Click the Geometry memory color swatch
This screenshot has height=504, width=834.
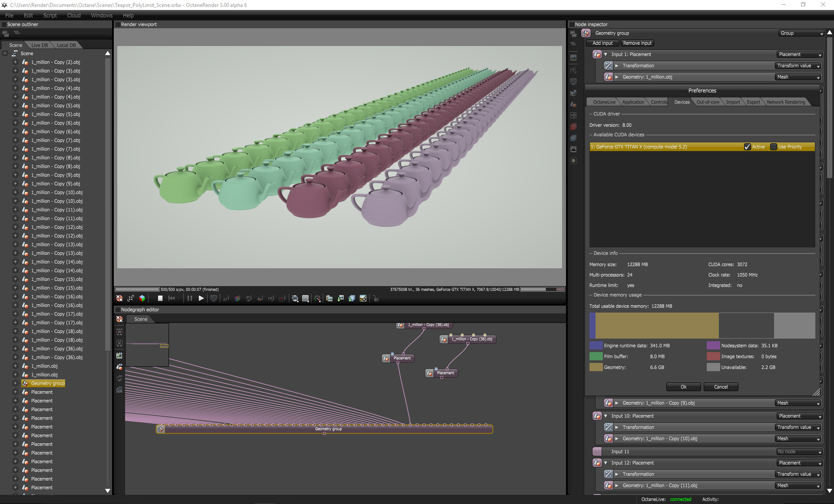click(596, 367)
